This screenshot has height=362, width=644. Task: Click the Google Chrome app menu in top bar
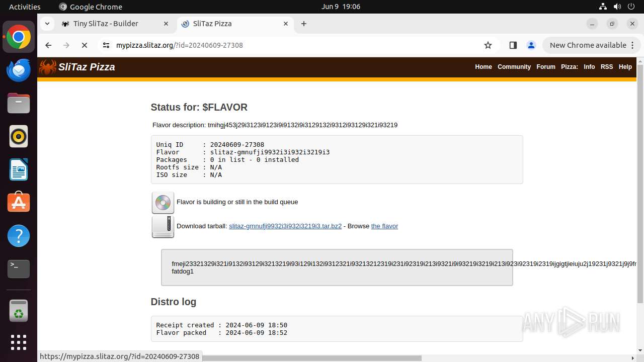pyautogui.click(x=91, y=7)
